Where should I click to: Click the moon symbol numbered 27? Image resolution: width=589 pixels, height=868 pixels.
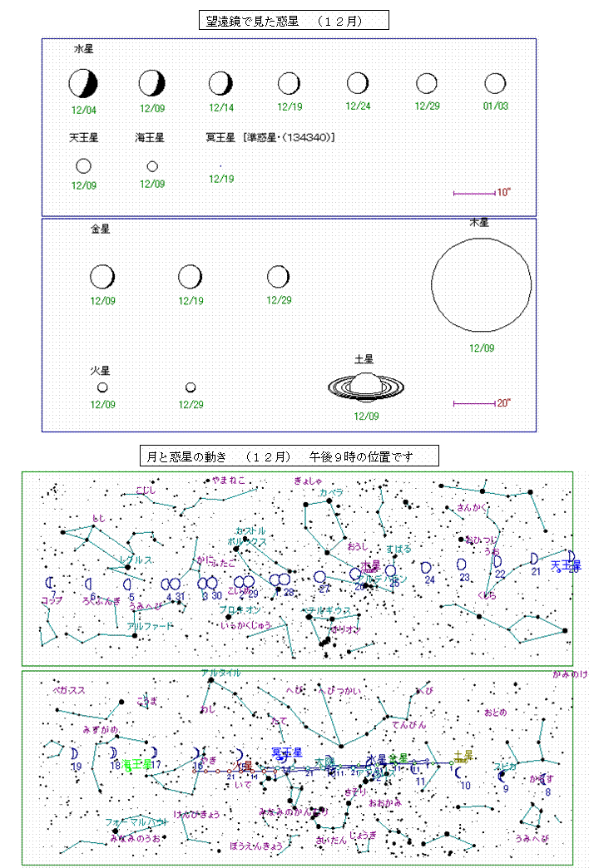point(319,577)
